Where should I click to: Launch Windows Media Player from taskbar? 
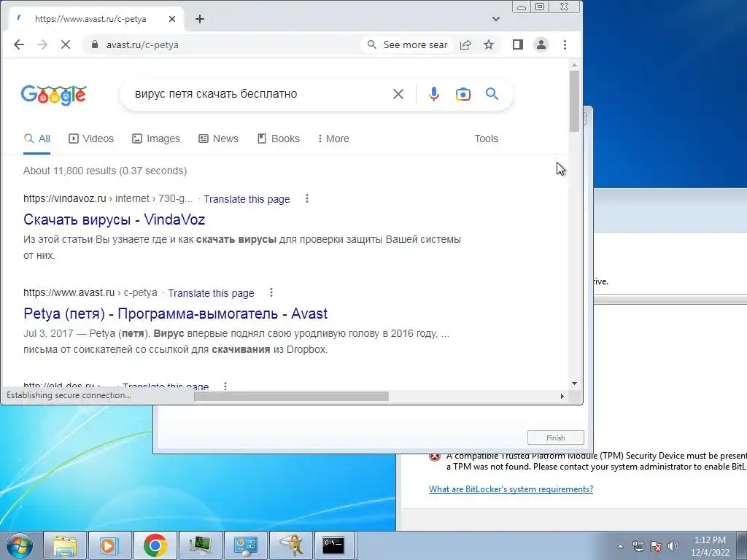pyautogui.click(x=109, y=545)
